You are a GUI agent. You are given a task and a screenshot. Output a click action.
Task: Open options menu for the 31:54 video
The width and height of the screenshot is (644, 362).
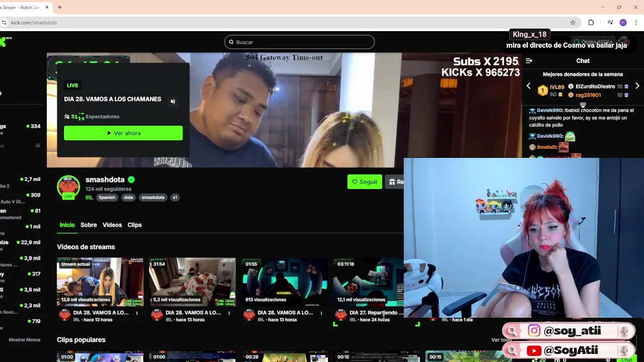(229, 313)
